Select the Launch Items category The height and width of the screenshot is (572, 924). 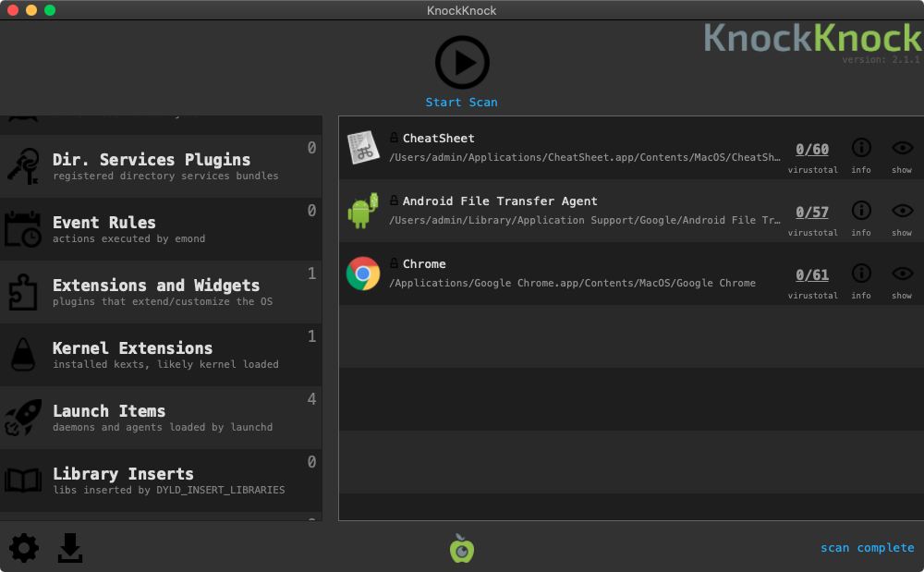(161, 418)
